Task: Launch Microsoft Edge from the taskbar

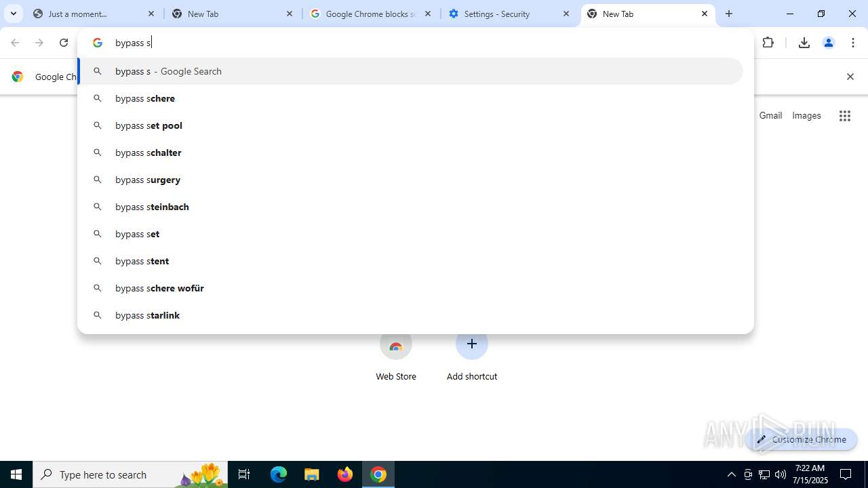Action: [x=279, y=474]
